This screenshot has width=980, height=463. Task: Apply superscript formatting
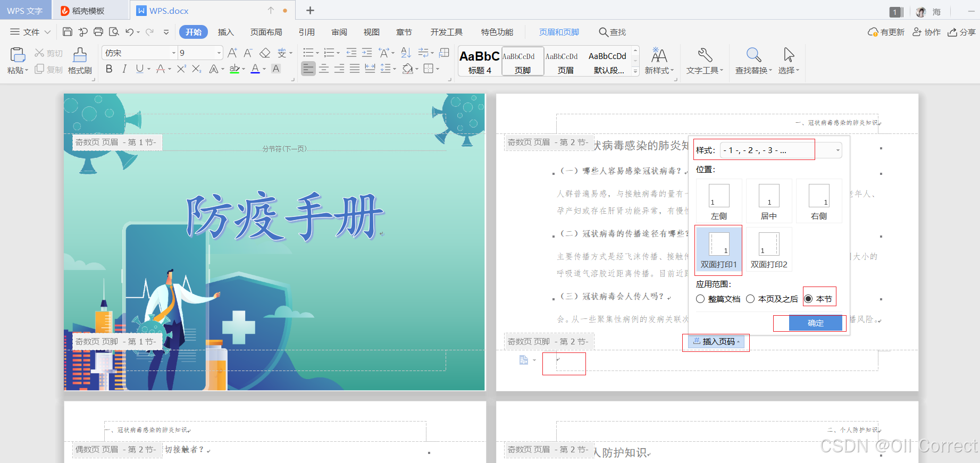[181, 69]
